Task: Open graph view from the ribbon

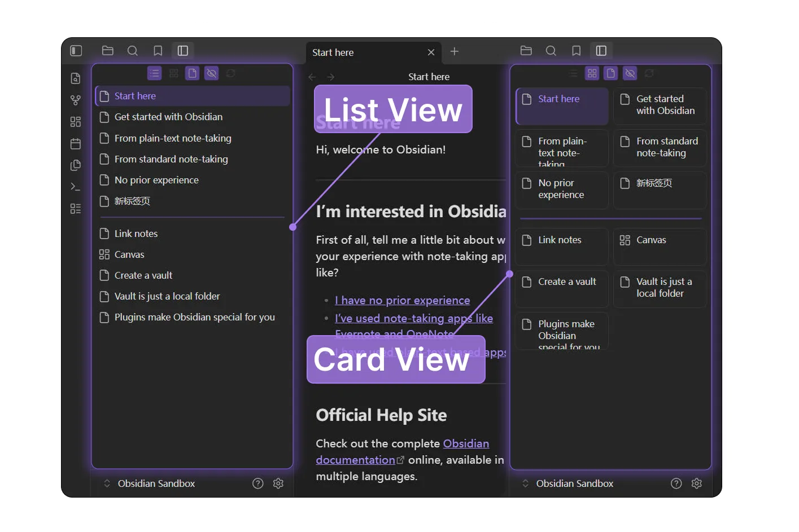Action: pos(76,100)
